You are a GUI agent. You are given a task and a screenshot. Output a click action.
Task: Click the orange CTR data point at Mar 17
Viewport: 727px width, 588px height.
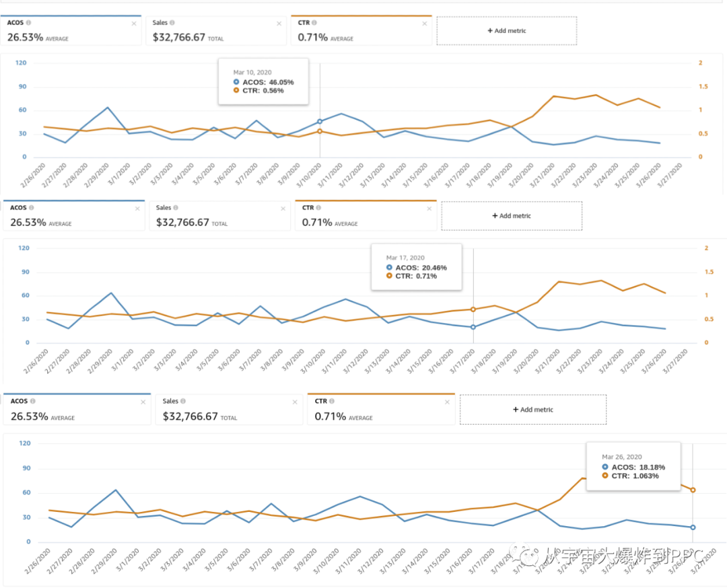pyautogui.click(x=473, y=309)
